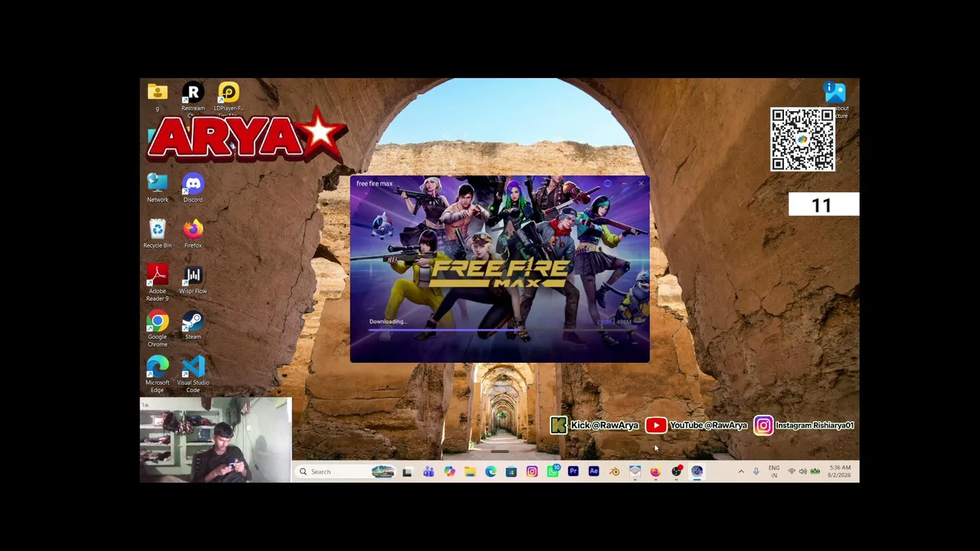The image size is (980, 551).
Task: Open the Network desktop icon
Action: (x=158, y=187)
